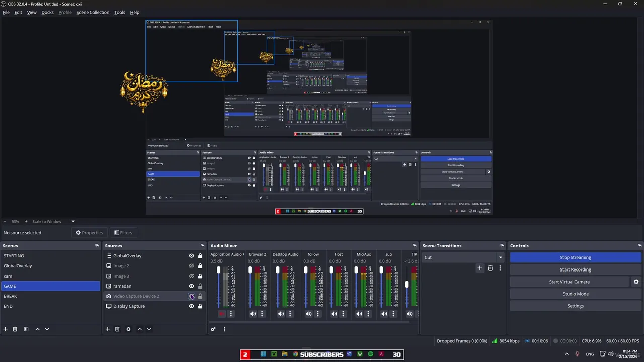Screen dimensions: 644x362
Task: Move source down in Sources toolbar
Action: (149, 329)
